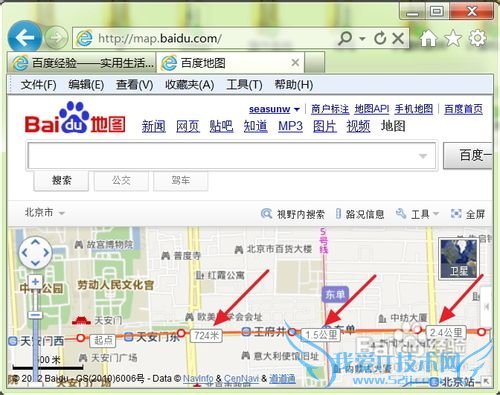Screen dimensions: 500x395
Task: Open a new blank tab
Action: coord(314,63)
